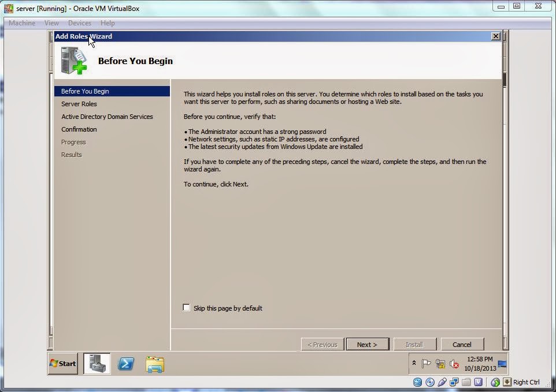Open the Devices menu

point(79,23)
